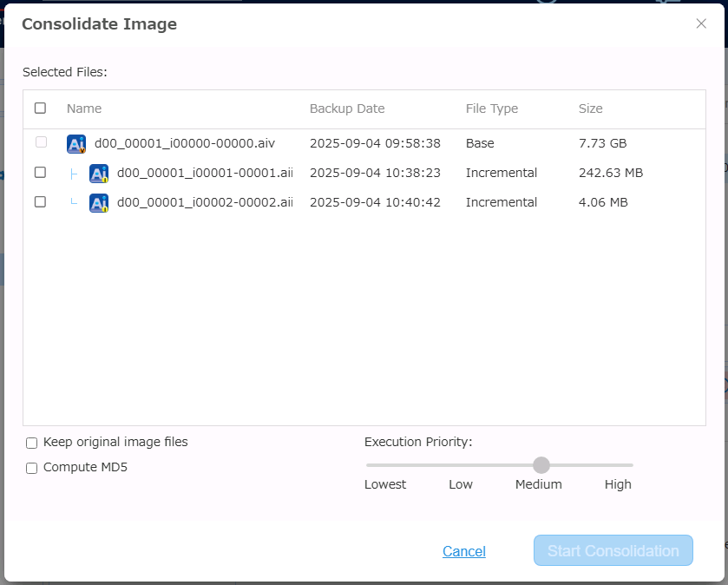Viewport: 728px width, 585px height.
Task: Click the File Type column header
Action: point(491,108)
